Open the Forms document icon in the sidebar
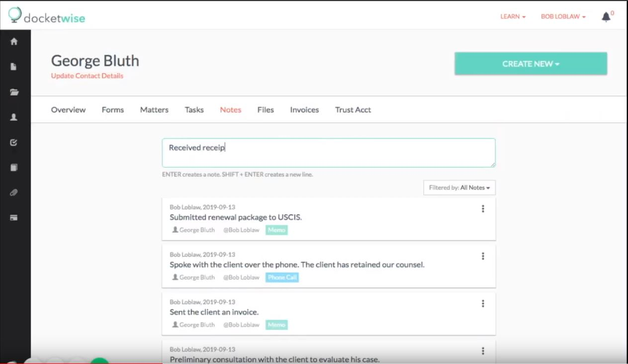Viewport: 628px width, 364px height. (x=14, y=67)
